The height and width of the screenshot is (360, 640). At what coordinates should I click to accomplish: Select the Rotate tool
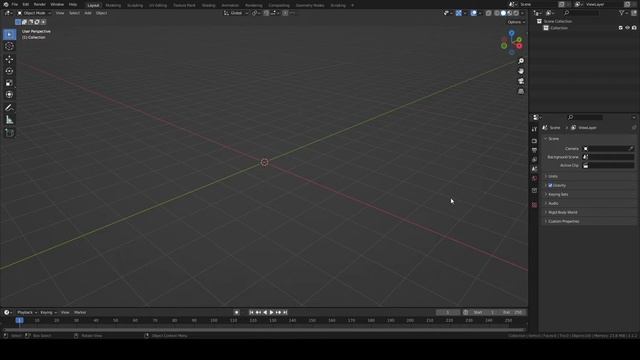click(9, 71)
